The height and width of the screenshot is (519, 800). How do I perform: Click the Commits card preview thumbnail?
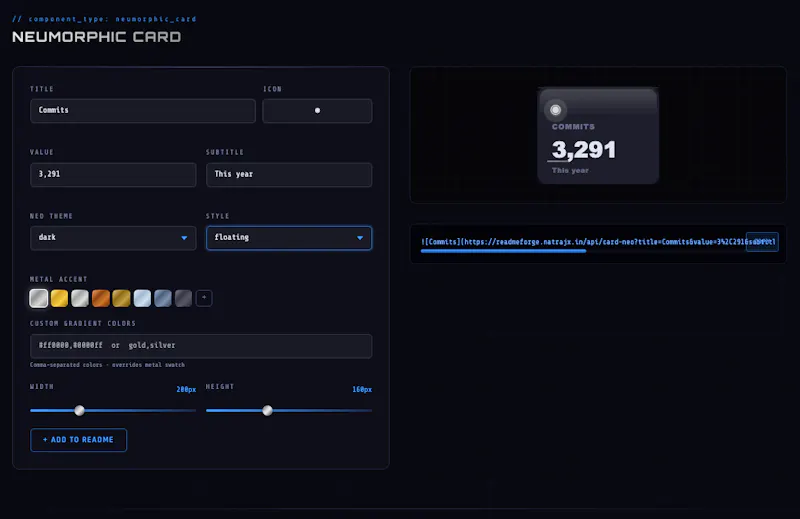click(598, 135)
